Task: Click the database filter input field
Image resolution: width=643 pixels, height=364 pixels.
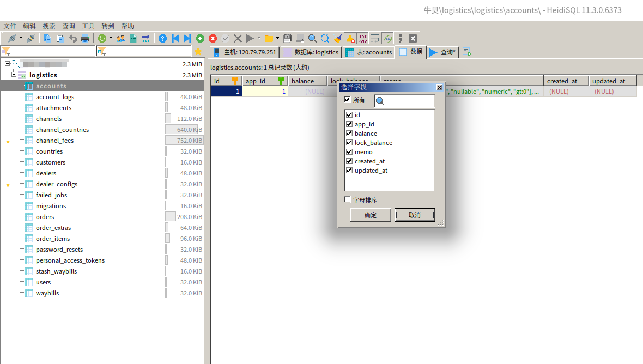Action: click(48, 52)
